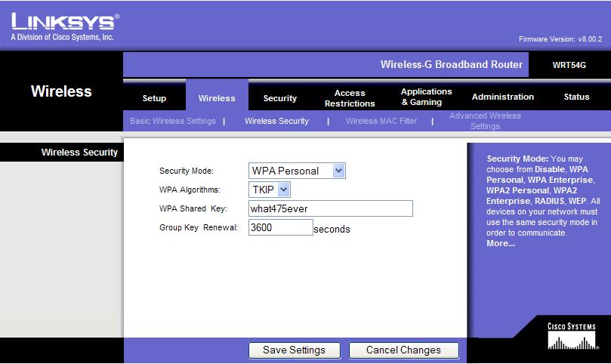The width and height of the screenshot is (611, 364).
Task: Go to Access Restrictions tab
Action: pyautogui.click(x=350, y=98)
